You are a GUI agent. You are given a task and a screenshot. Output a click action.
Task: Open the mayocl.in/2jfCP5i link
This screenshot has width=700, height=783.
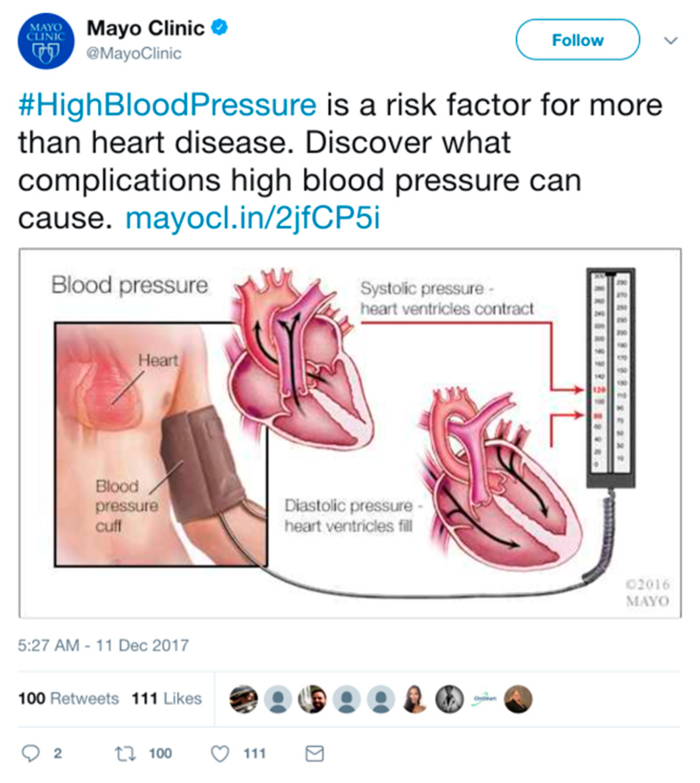[253, 218]
